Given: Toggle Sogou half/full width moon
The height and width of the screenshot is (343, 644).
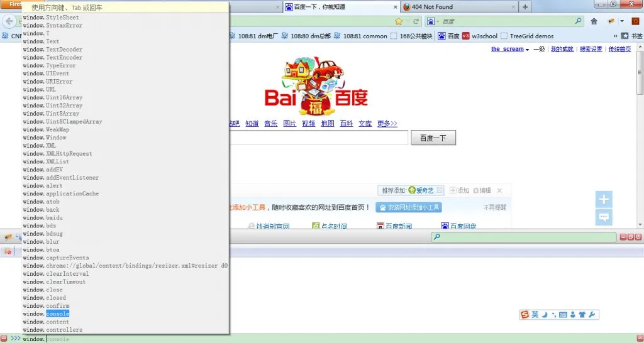Looking at the screenshot, I should coord(545,315).
